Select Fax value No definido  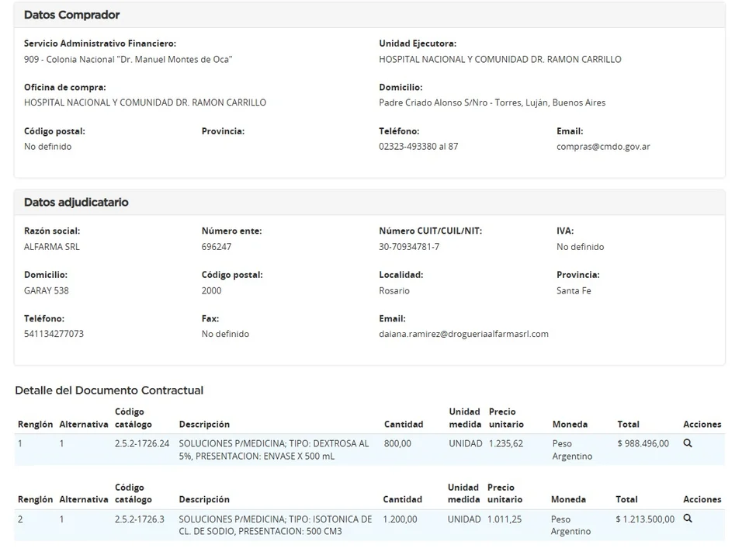(x=225, y=334)
